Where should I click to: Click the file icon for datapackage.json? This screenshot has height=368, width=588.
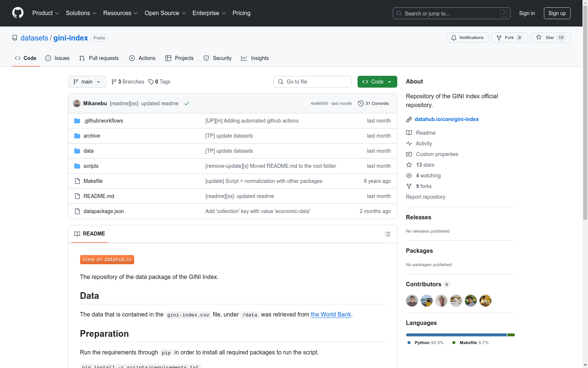(x=77, y=211)
